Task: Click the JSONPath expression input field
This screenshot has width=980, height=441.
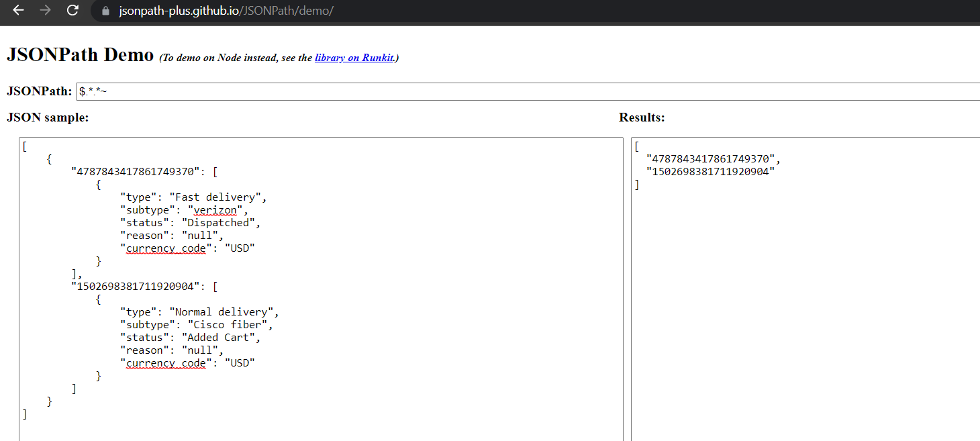Action: point(528,91)
